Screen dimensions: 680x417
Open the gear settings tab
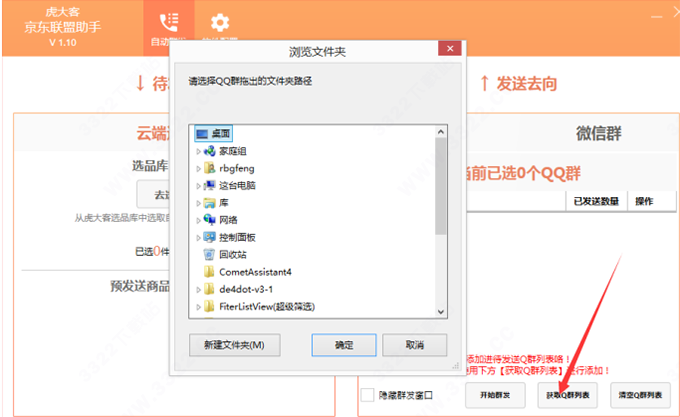(220, 22)
